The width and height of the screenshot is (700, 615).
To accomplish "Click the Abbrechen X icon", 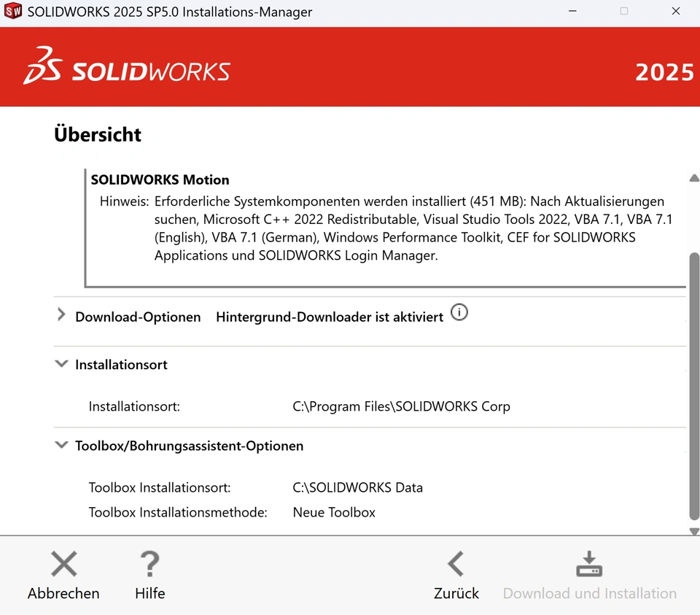I will coord(64,564).
